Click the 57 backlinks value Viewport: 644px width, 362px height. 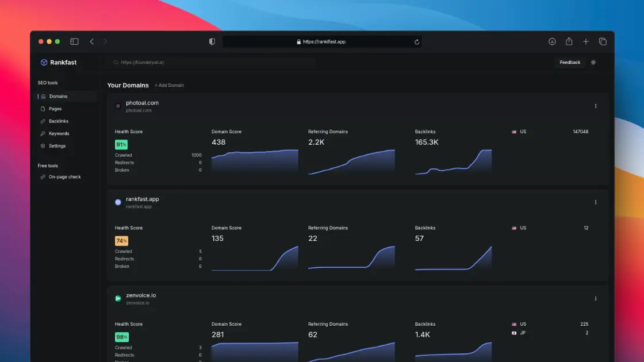click(x=419, y=238)
